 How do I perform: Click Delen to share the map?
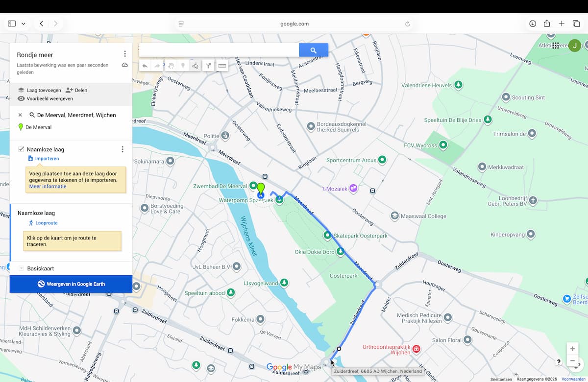[76, 90]
